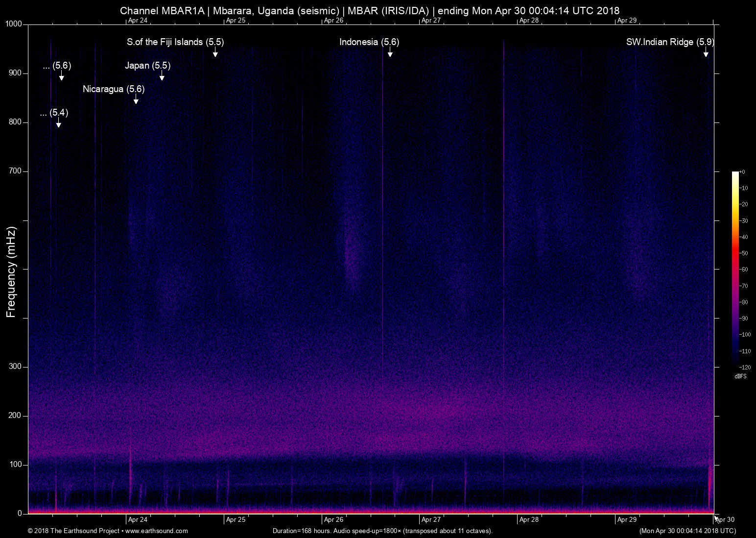Click the Apr 26 marker on the bottom axis
This screenshot has width=756, height=538.
(x=333, y=519)
